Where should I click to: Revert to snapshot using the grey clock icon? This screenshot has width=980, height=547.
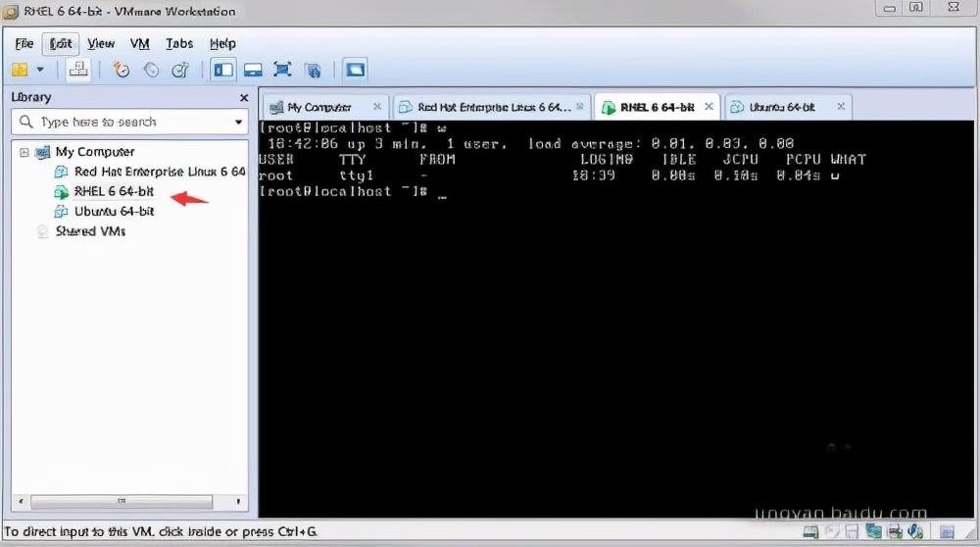pos(151,70)
